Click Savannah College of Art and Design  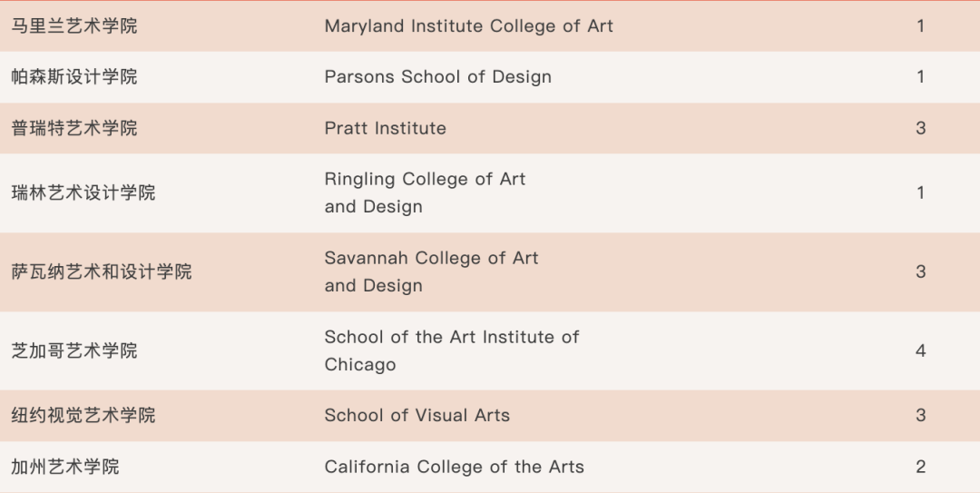431,271
